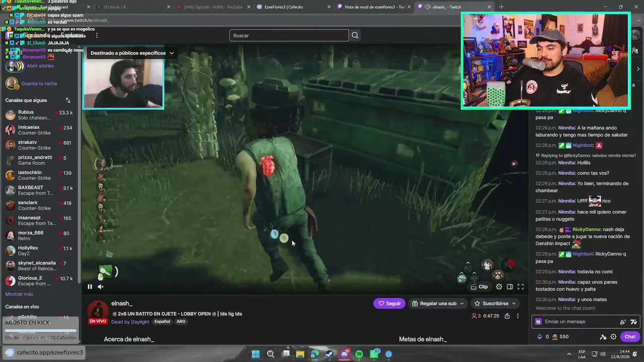Open the system volume control

tap(603, 354)
